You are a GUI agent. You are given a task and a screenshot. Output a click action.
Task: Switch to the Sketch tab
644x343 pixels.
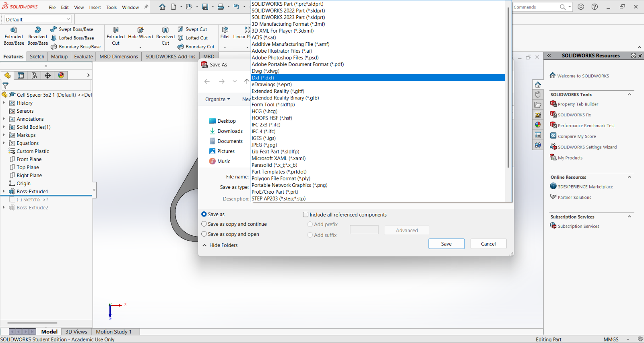pos(37,57)
